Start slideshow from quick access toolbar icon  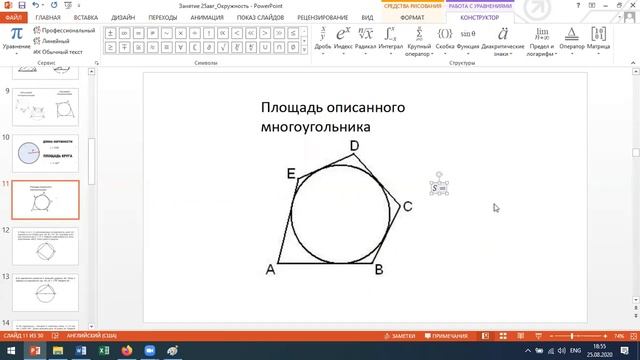[x=68, y=5]
